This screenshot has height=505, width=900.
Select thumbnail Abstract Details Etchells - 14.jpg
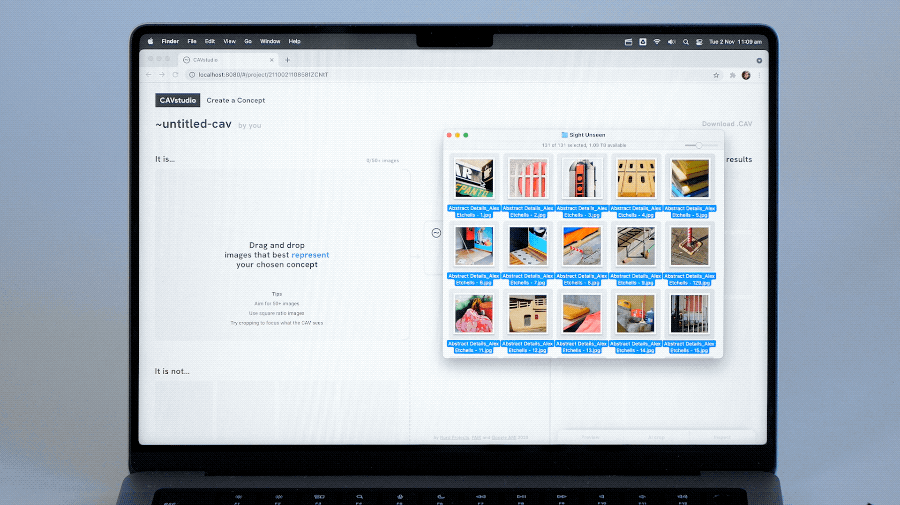635,314
